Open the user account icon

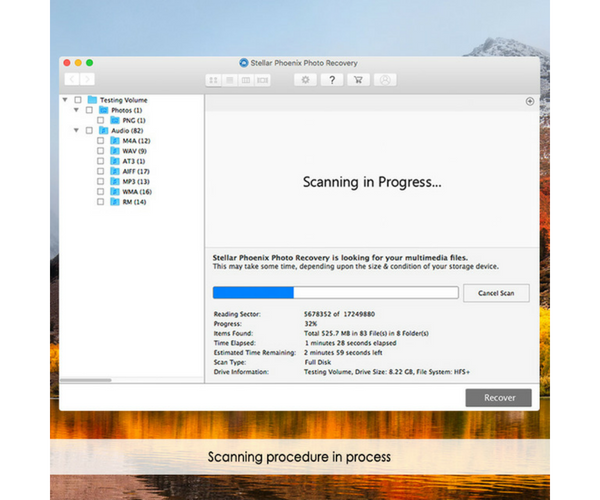(x=385, y=80)
